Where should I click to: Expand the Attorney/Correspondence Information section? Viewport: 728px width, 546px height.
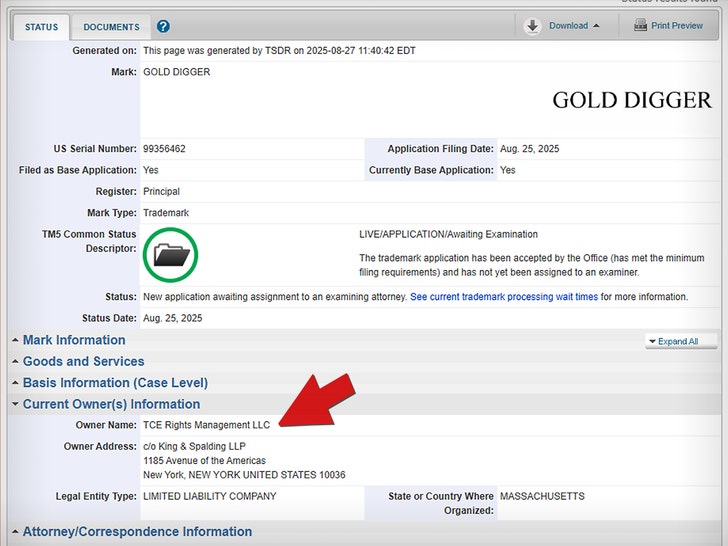[137, 532]
